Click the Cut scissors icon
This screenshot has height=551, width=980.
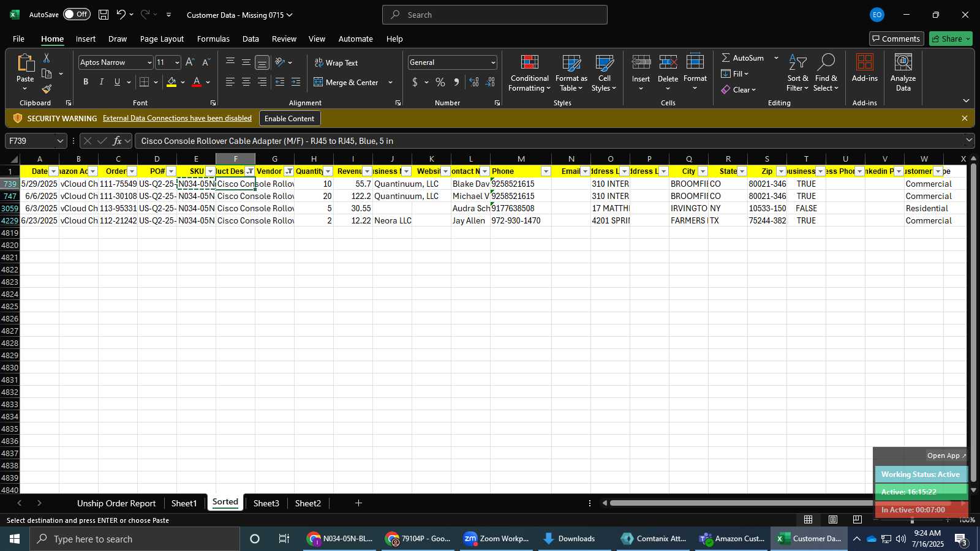coord(47,58)
